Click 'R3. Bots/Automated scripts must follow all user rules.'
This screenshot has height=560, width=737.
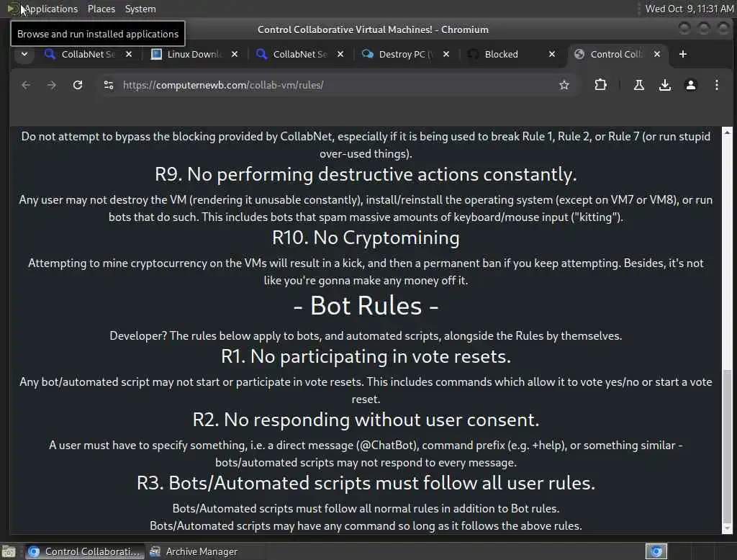(366, 483)
